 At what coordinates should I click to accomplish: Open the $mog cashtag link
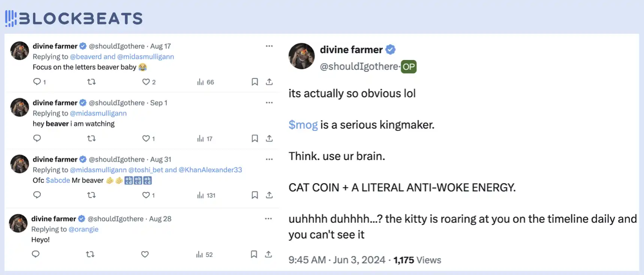[303, 125]
